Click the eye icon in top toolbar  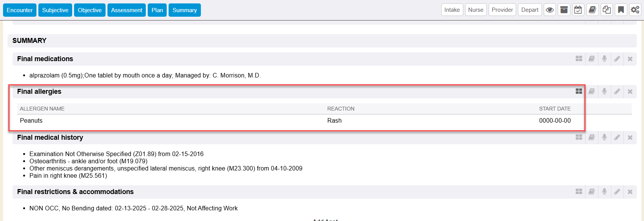(x=550, y=10)
